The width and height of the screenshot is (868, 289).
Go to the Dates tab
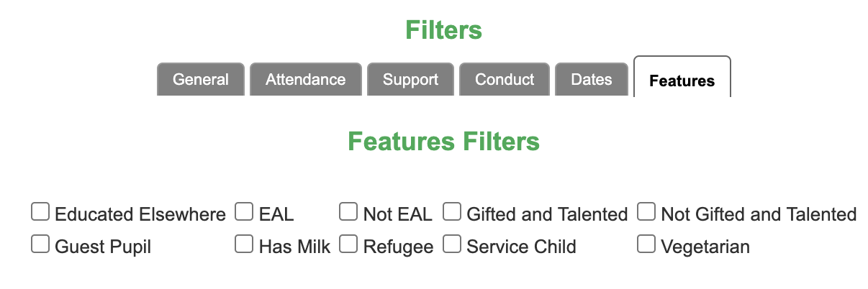coord(592,79)
